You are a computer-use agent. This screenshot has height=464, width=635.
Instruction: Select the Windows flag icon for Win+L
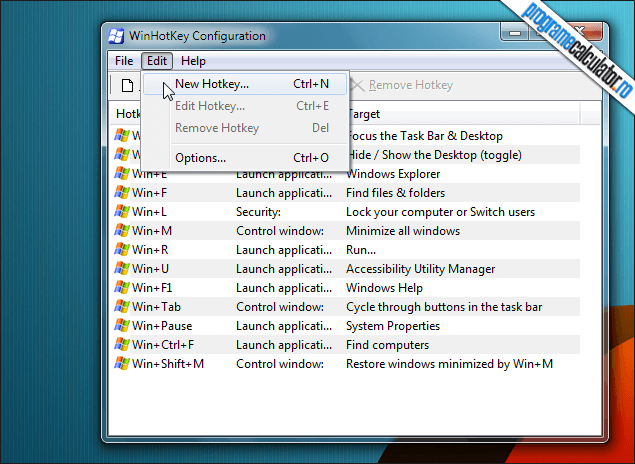pyautogui.click(x=121, y=212)
